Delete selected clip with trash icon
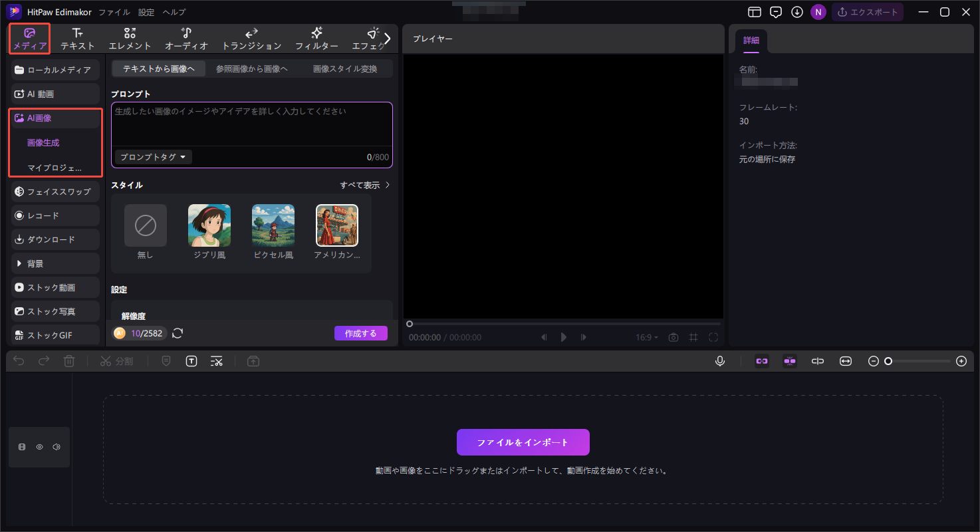The height and width of the screenshot is (532, 980). click(x=69, y=360)
